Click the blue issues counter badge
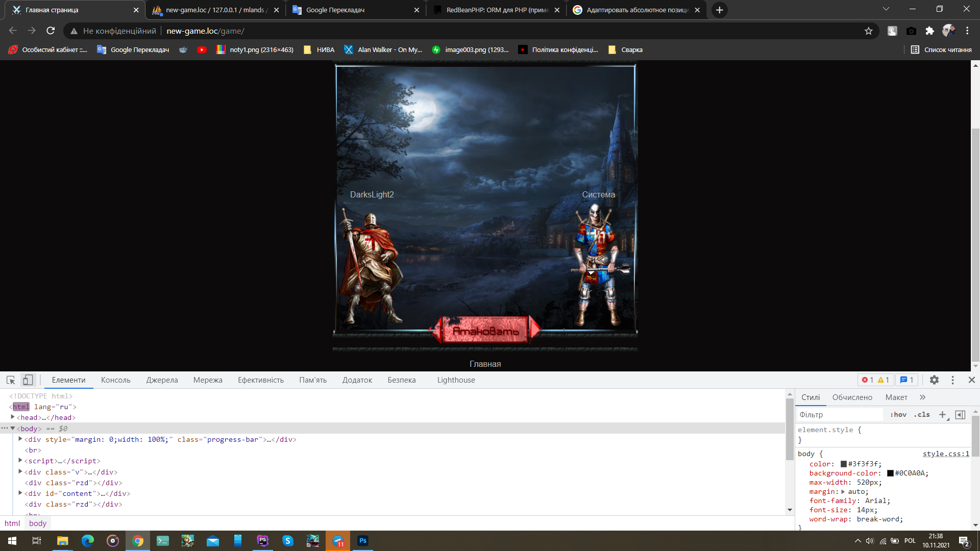 [906, 380]
